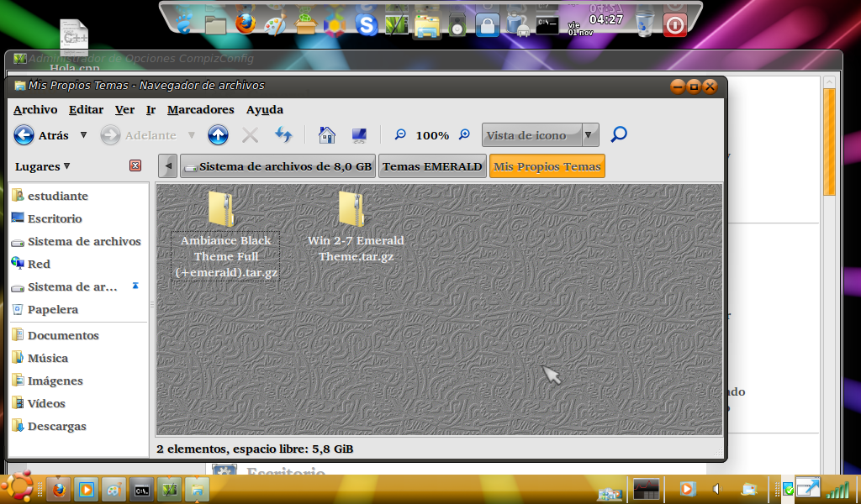This screenshot has height=504, width=861.
Task: Open the Ayuda menu
Action: [265, 110]
